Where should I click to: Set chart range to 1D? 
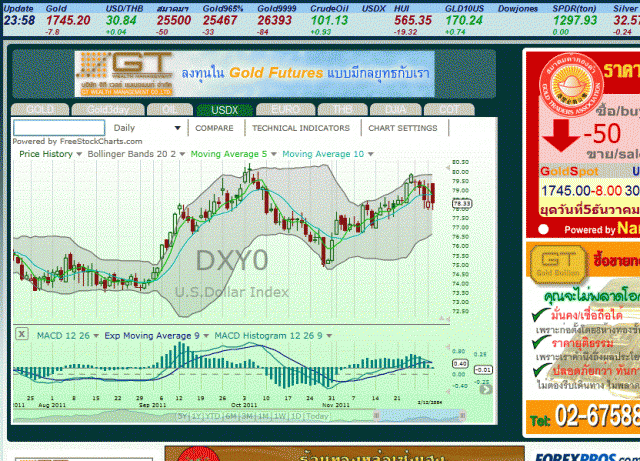tap(296, 416)
